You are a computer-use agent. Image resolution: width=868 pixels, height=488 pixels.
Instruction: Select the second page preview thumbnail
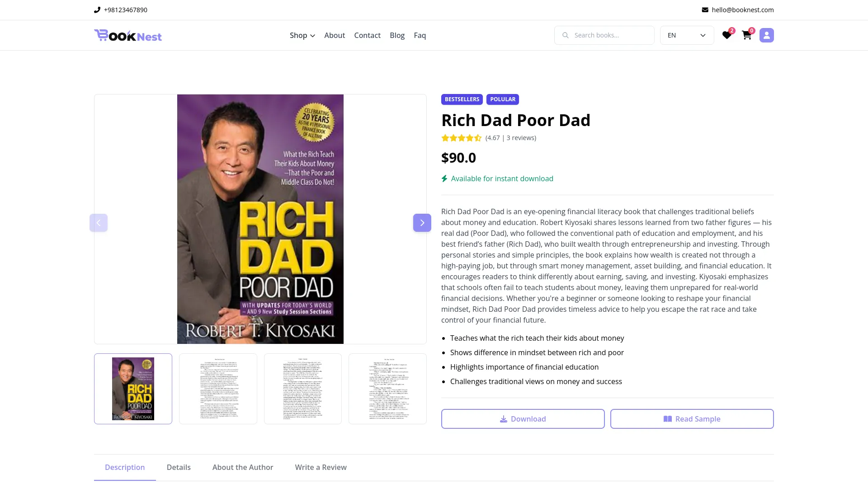coord(218,389)
